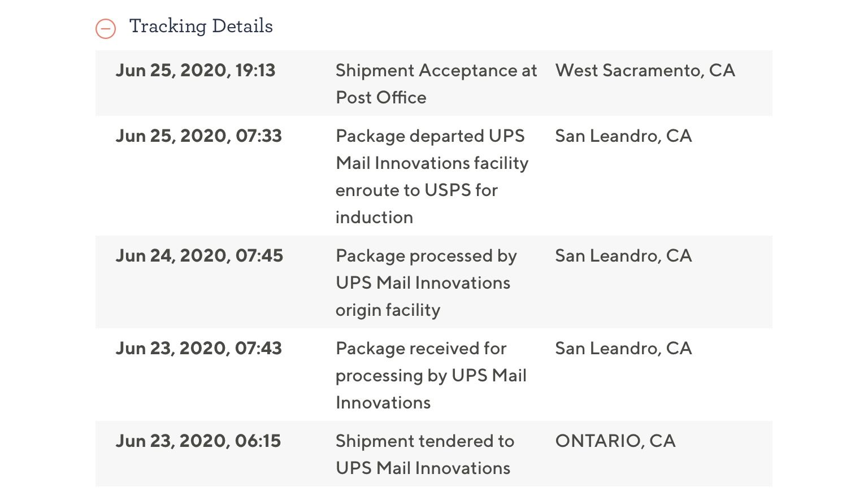This screenshot has height=500, width=868.
Task: Click the 'Package processed by' text line
Action: point(426,256)
